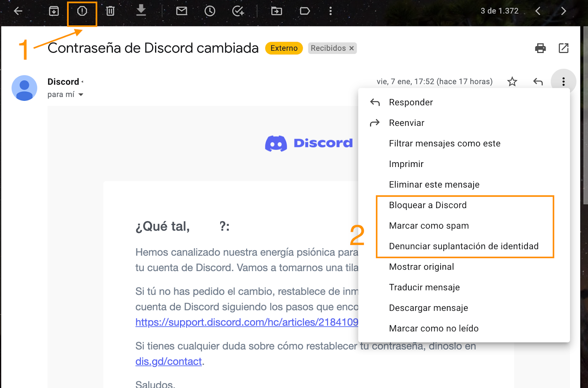Click the '3 de 1.372' counter
The image size is (588, 388).
tap(499, 11)
